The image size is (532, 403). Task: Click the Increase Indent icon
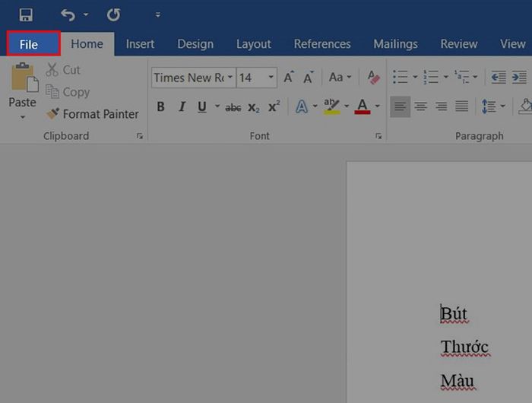click(519, 78)
